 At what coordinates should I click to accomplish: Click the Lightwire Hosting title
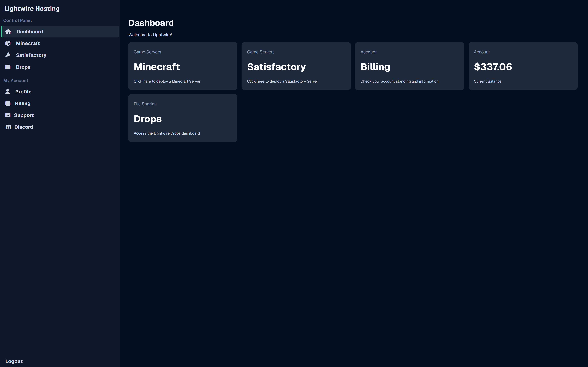point(32,9)
